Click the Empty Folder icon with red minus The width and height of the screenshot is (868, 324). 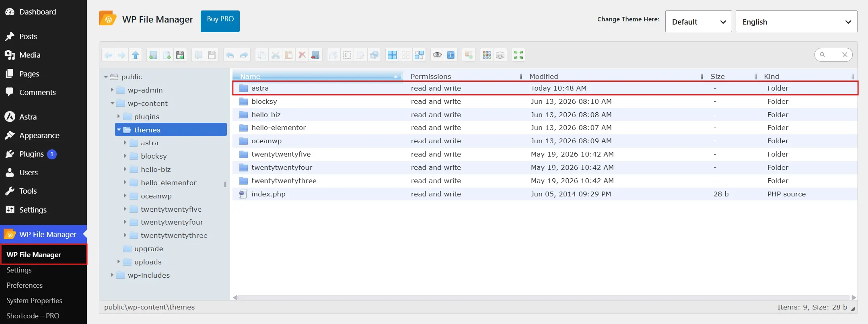coord(316,55)
